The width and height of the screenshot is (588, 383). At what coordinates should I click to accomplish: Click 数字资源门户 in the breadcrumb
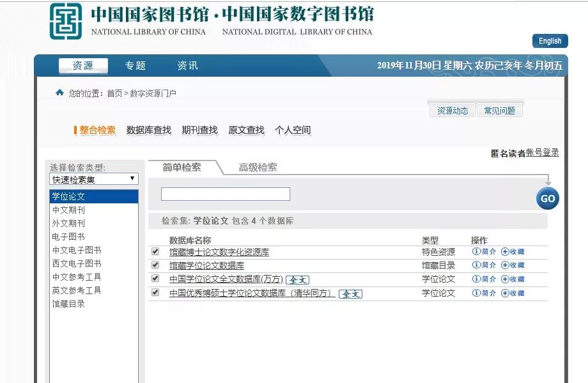click(x=153, y=93)
